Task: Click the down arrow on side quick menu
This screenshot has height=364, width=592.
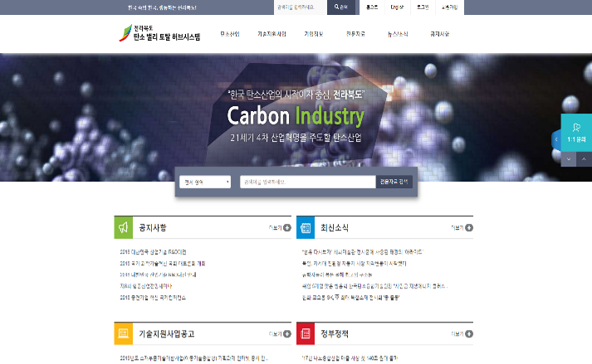Action: (x=569, y=159)
